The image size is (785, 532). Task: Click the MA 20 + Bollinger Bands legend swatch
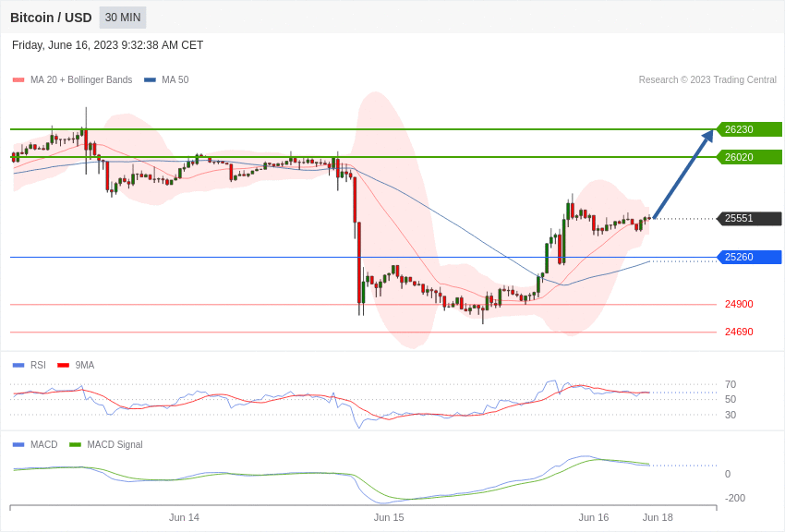tap(18, 80)
